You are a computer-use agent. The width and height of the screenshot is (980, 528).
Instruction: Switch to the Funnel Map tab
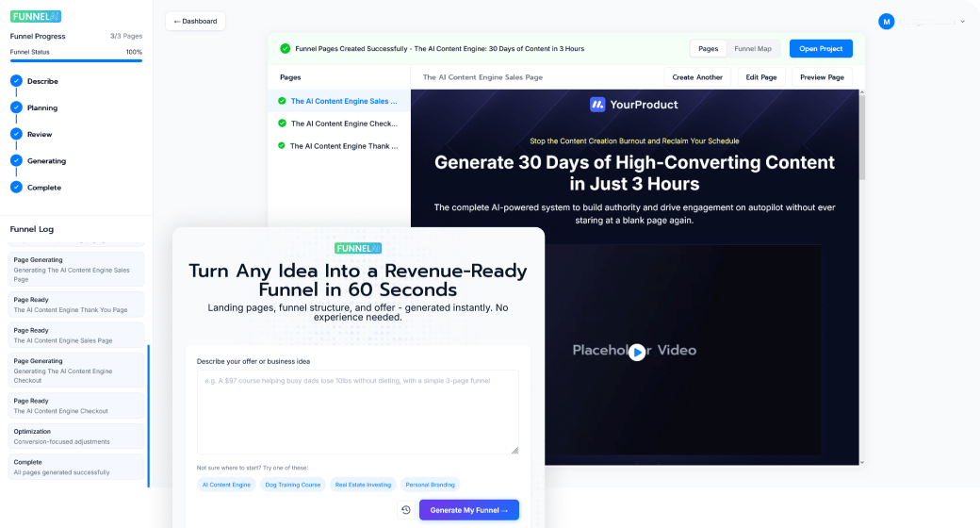(753, 48)
